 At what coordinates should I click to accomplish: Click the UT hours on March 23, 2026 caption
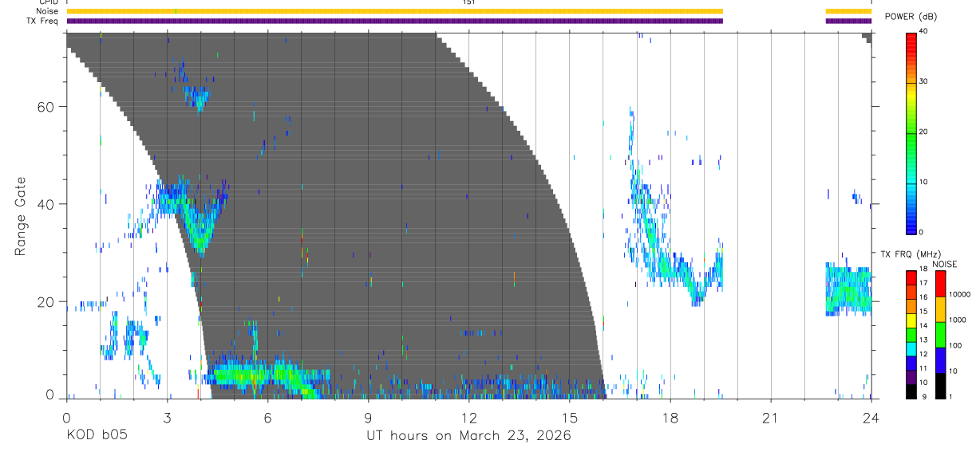pyautogui.click(x=468, y=436)
